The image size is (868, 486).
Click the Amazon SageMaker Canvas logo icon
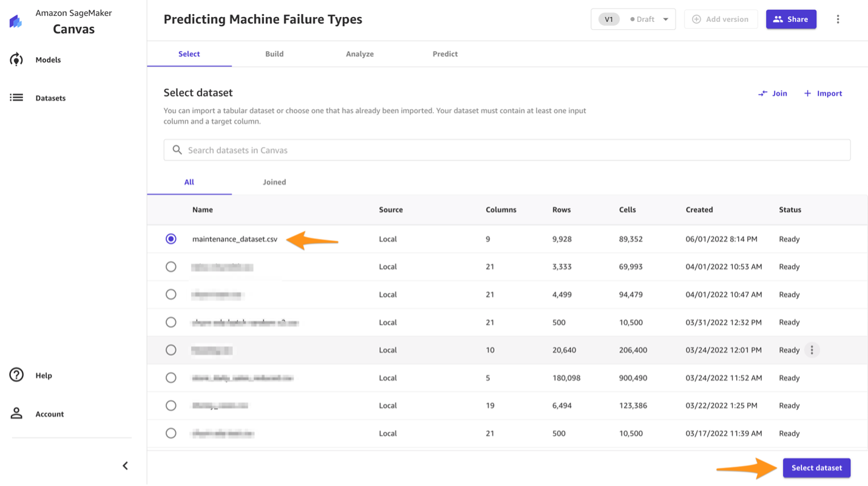point(16,21)
